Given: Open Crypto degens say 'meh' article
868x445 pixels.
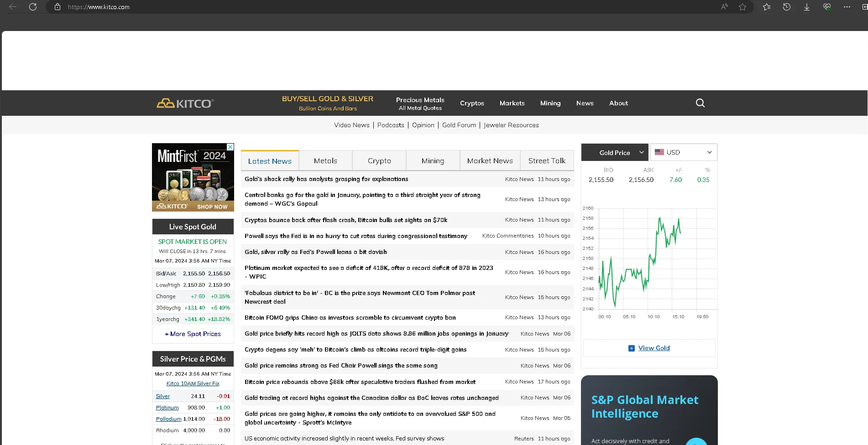Looking at the screenshot, I should tap(356, 350).
